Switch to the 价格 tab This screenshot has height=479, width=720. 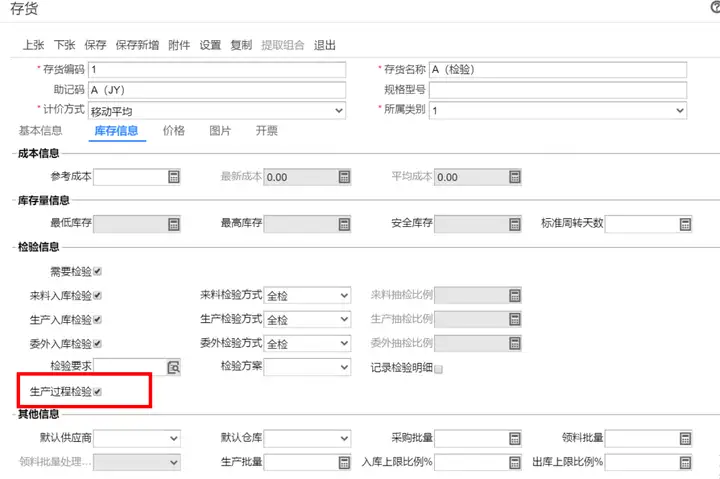pos(174,131)
